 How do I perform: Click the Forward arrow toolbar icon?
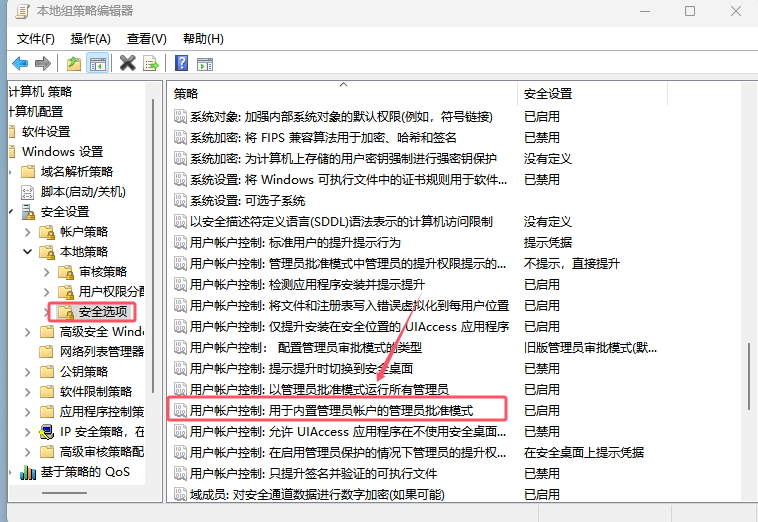tap(43, 64)
